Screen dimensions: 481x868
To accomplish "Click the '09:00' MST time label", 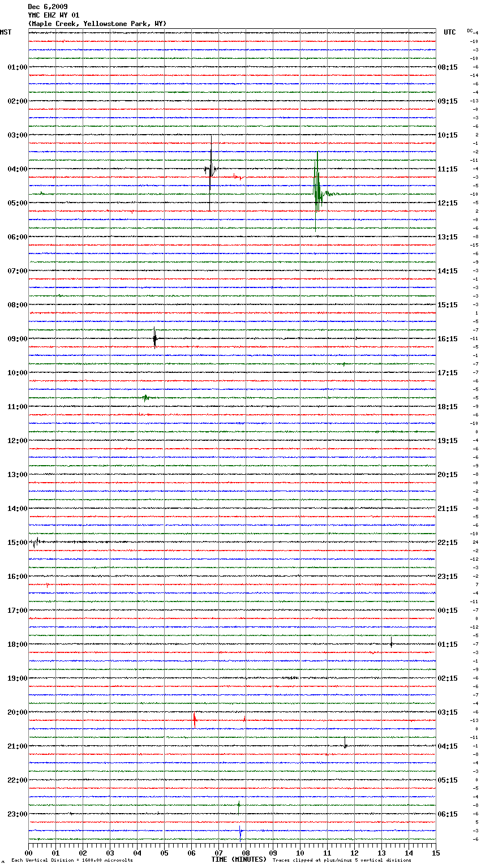I will point(18,339).
